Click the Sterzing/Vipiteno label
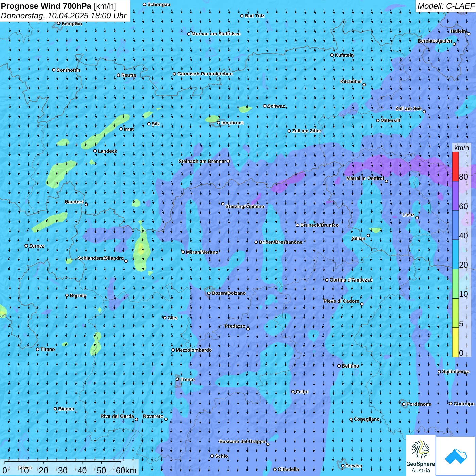The image size is (476, 476). point(245,206)
